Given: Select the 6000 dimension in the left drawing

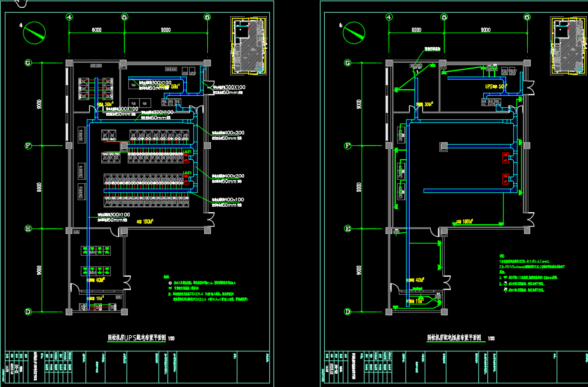Looking at the screenshot, I should click(x=96, y=30).
